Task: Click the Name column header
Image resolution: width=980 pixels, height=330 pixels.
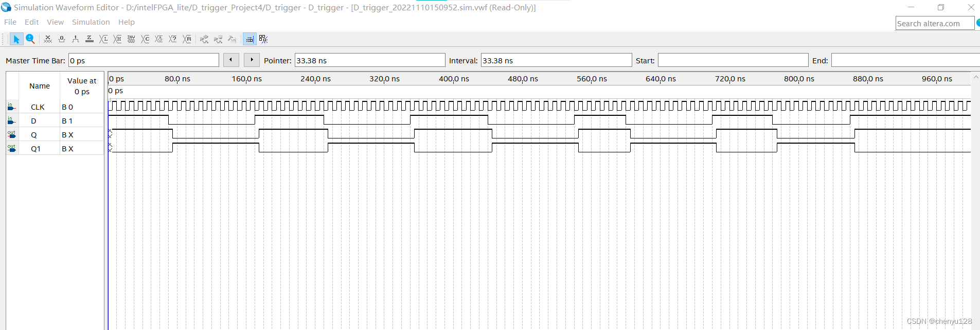Action: point(40,86)
